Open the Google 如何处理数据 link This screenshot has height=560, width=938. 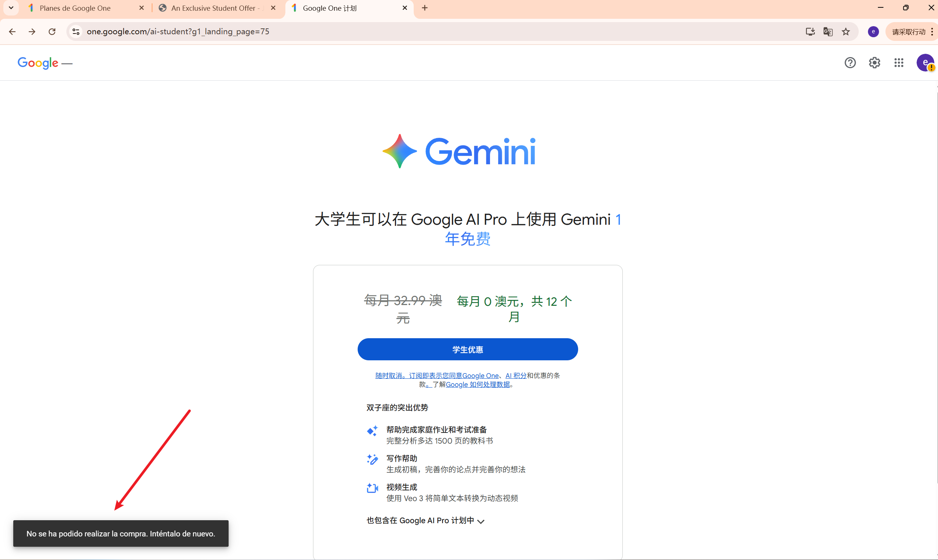[x=478, y=385]
